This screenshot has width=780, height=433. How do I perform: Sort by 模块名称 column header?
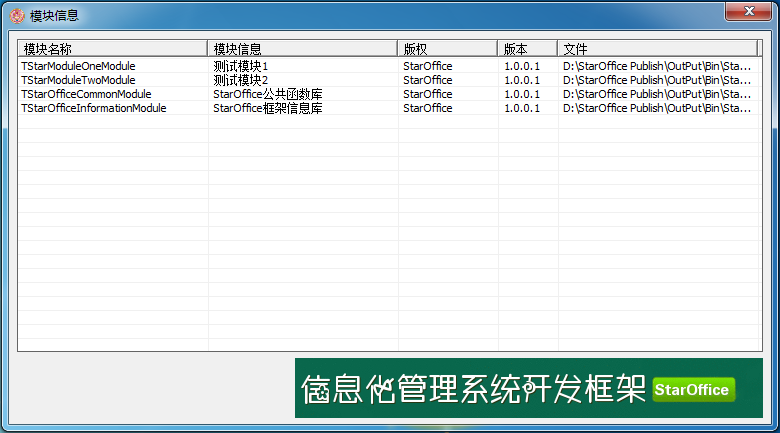pos(113,49)
